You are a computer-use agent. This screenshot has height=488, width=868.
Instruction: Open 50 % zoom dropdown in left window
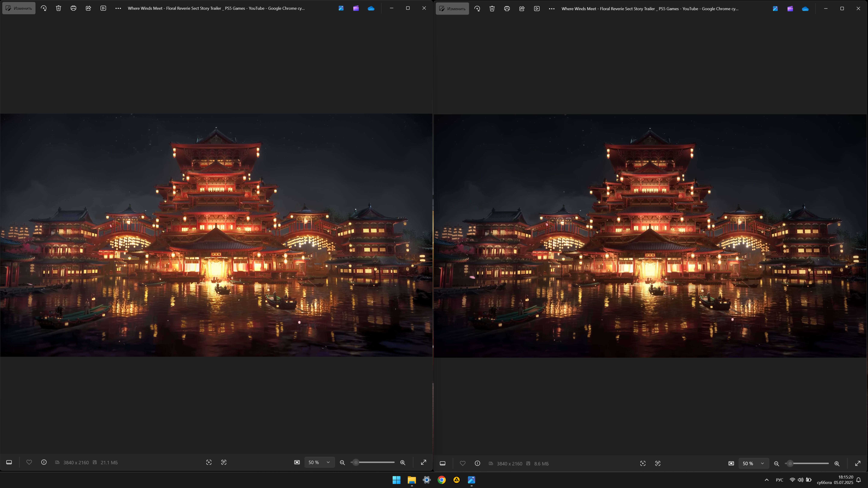319,462
